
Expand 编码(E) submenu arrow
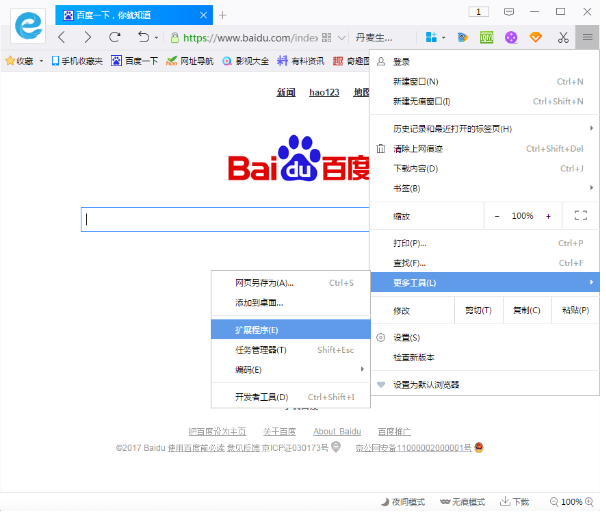coord(362,369)
